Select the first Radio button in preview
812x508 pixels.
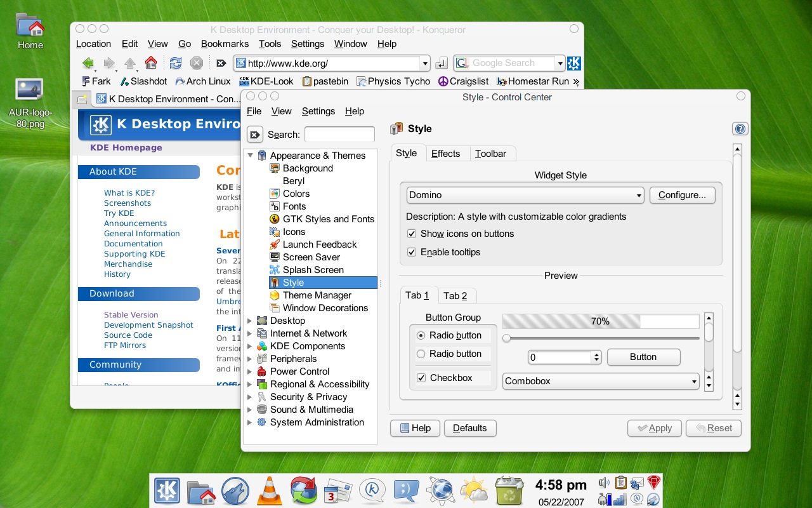421,335
